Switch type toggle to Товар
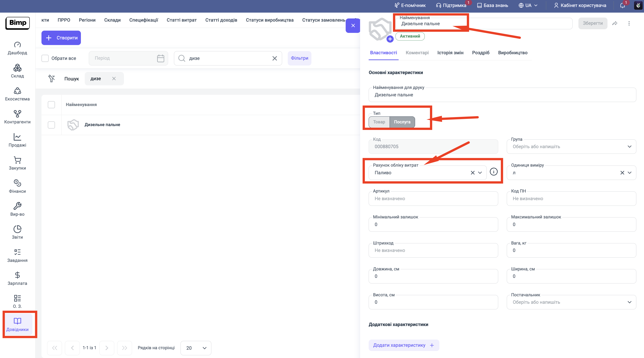This screenshot has width=644, height=358. pos(379,122)
